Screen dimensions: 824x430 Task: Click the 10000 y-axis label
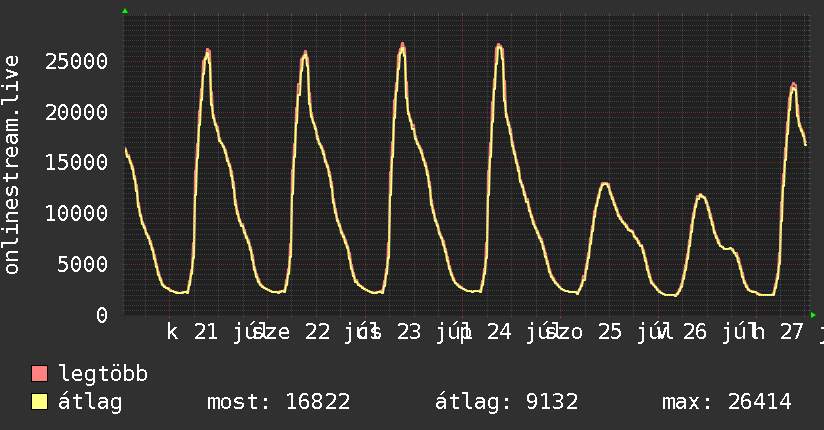(77, 213)
